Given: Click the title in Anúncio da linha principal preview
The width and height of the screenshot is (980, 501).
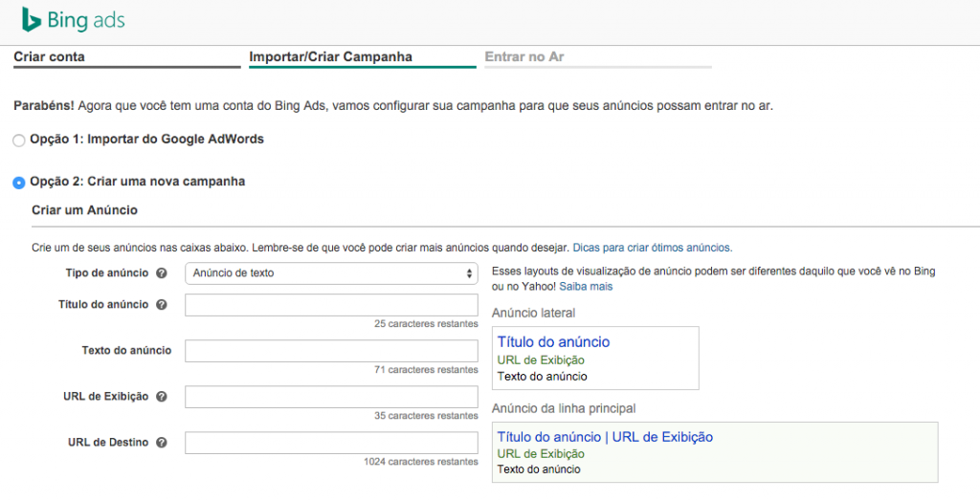Looking at the screenshot, I should pos(605,437).
